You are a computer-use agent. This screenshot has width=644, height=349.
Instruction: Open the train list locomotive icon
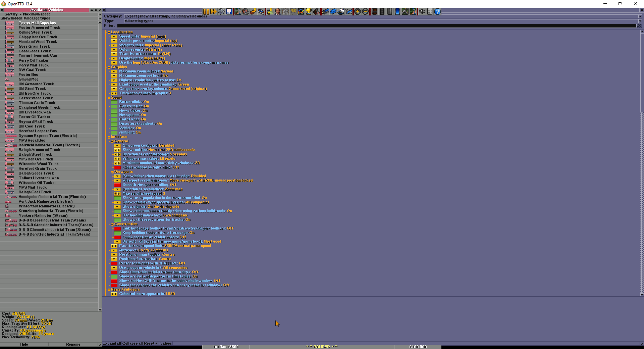pyautogui.click(x=325, y=12)
